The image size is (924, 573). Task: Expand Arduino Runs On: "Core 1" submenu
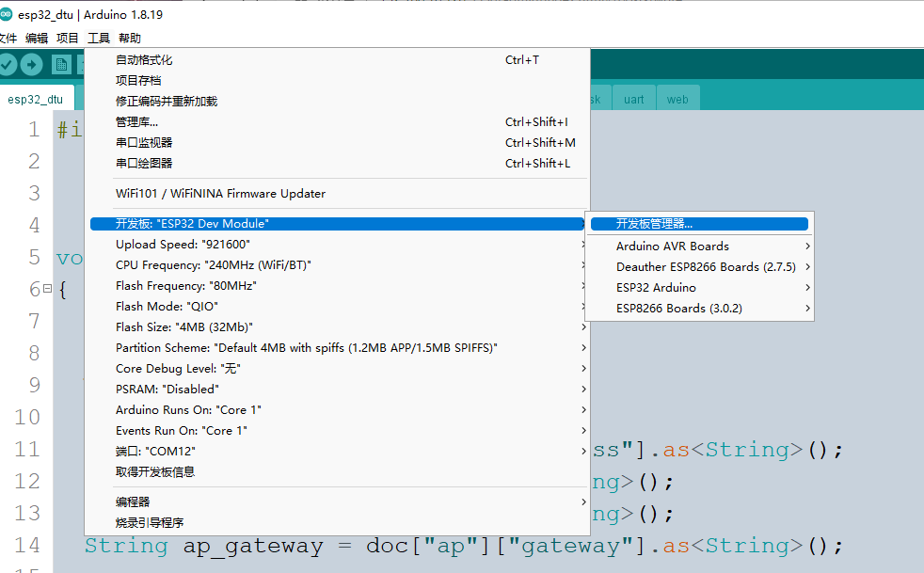point(338,409)
